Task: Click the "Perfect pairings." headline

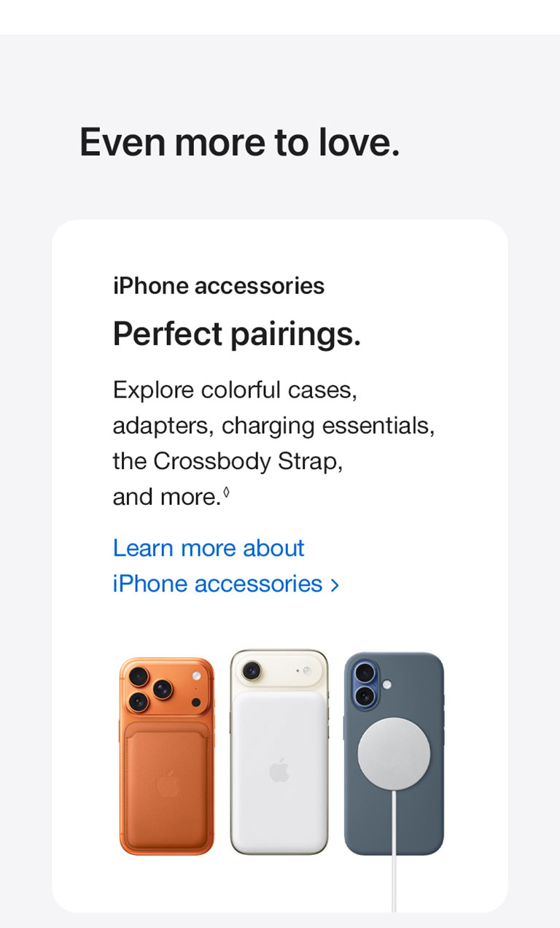Action: (236, 334)
